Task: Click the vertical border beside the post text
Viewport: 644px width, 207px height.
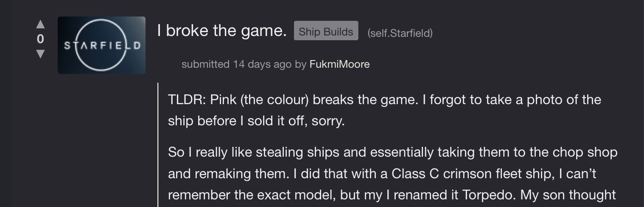Action: (158, 144)
